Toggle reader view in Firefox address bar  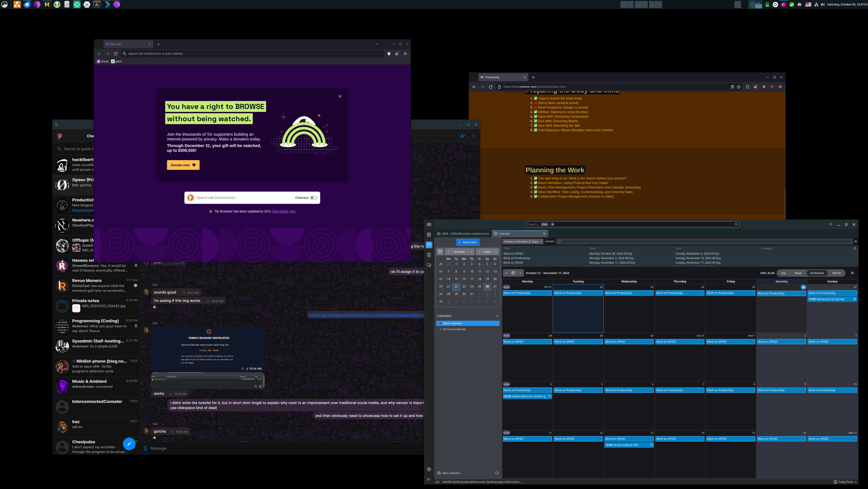732,87
